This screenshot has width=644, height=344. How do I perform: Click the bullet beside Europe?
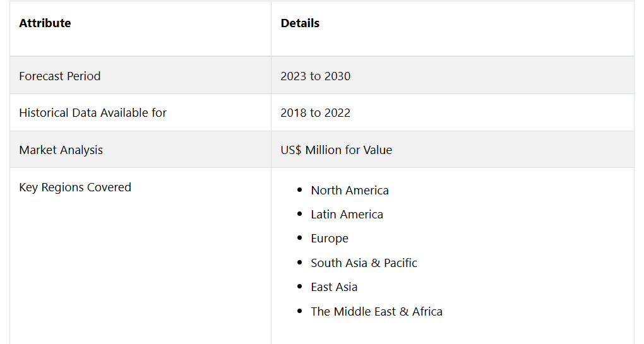click(299, 238)
